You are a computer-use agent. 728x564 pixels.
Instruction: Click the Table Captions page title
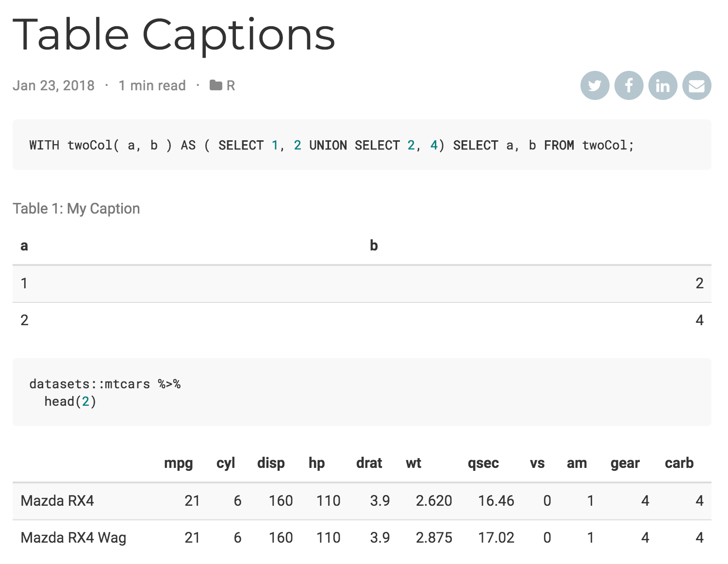pos(174,35)
